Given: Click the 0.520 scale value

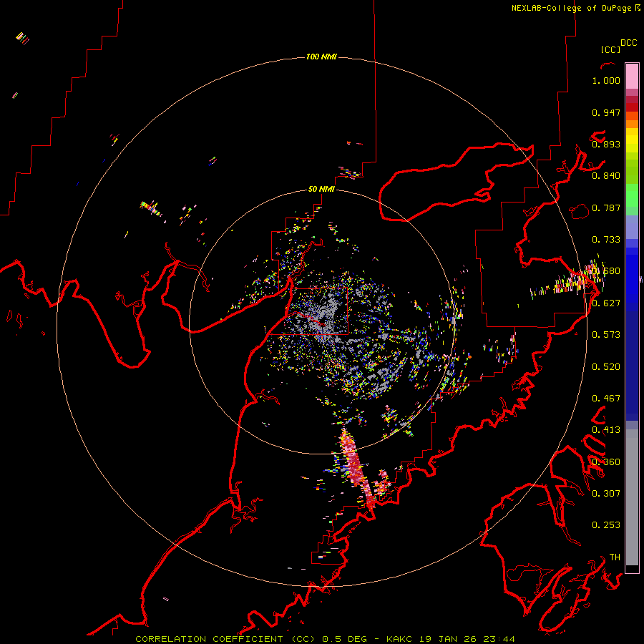Looking at the screenshot, I should click(x=606, y=367).
